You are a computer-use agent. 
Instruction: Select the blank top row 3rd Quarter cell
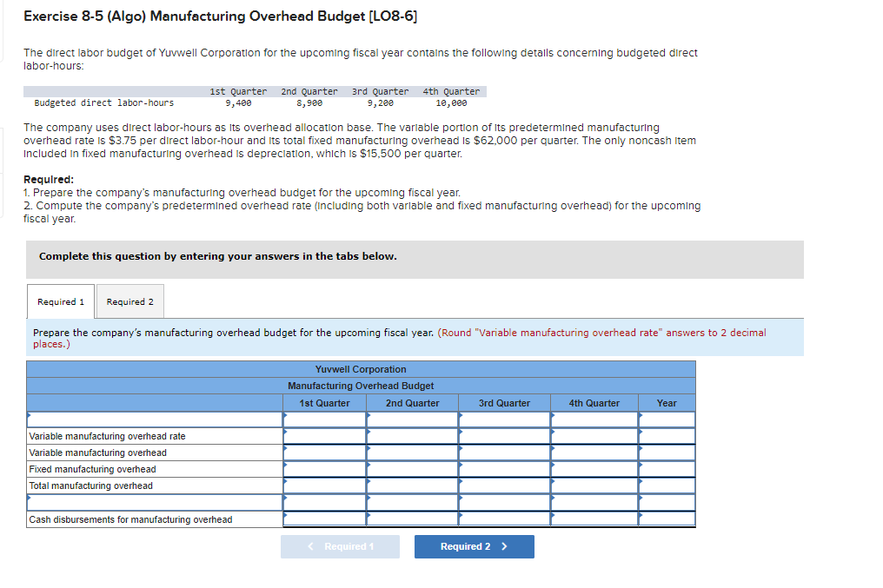point(505,420)
